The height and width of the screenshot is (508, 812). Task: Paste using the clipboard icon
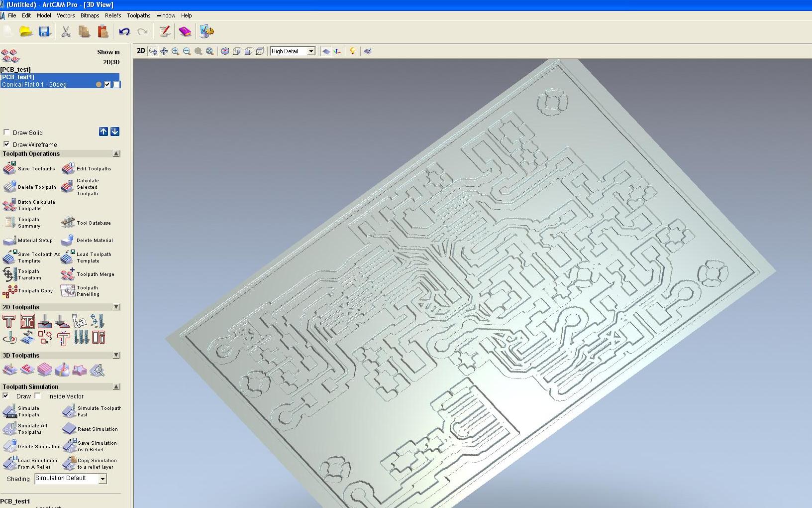pyautogui.click(x=103, y=32)
